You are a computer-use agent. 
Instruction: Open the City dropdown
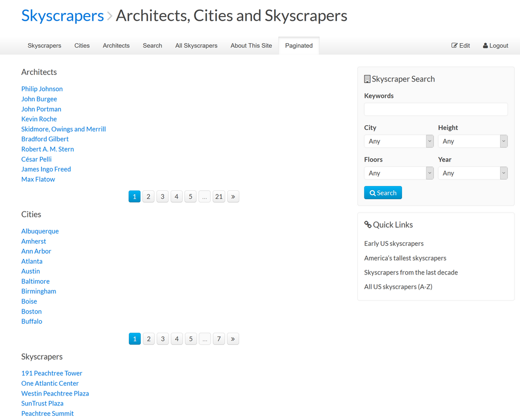pos(399,141)
